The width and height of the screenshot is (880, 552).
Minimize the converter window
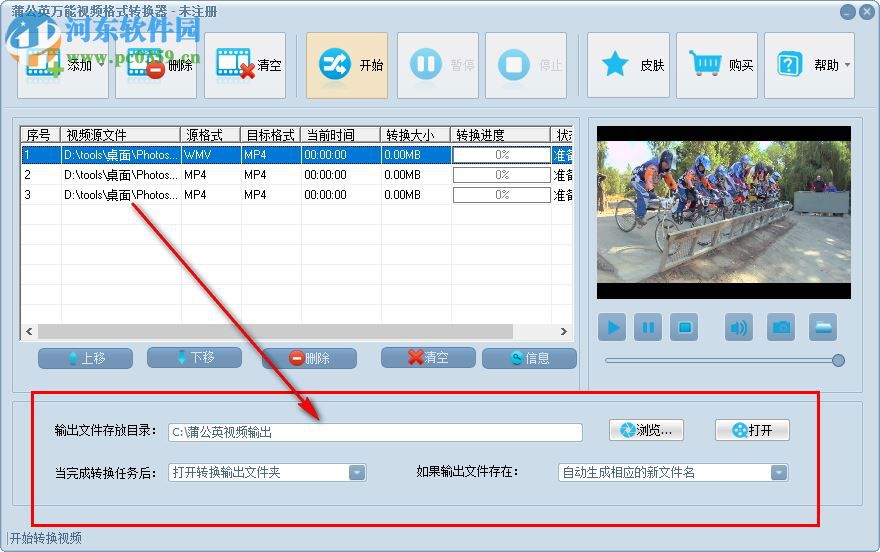[847, 12]
